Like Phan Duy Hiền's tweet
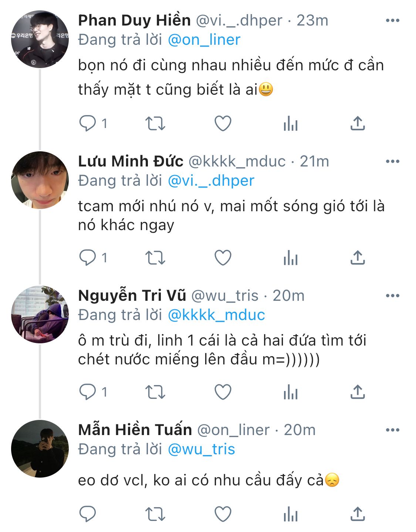Screen dimensions: 416x532 (223, 124)
